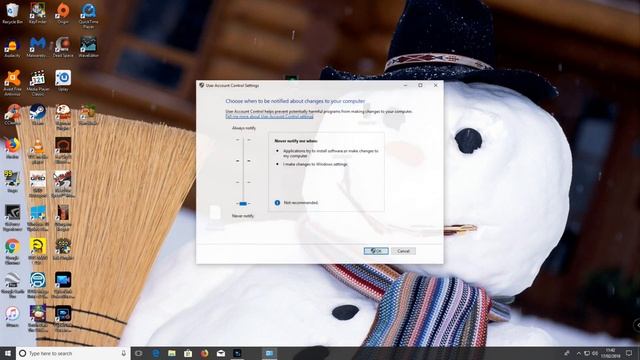
Task: Click OK in User Account Control Settings
Action: [x=376, y=251]
